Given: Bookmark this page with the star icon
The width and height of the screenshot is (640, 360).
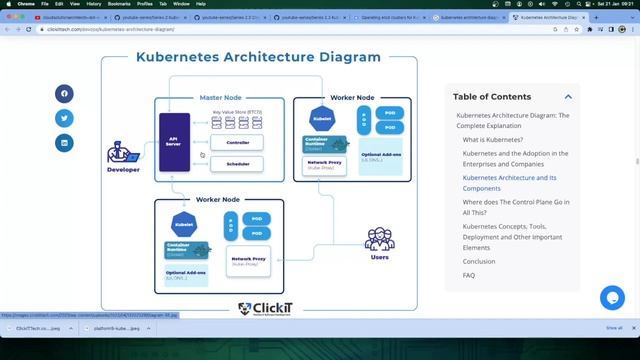Looking at the screenshot, I should (576, 29).
